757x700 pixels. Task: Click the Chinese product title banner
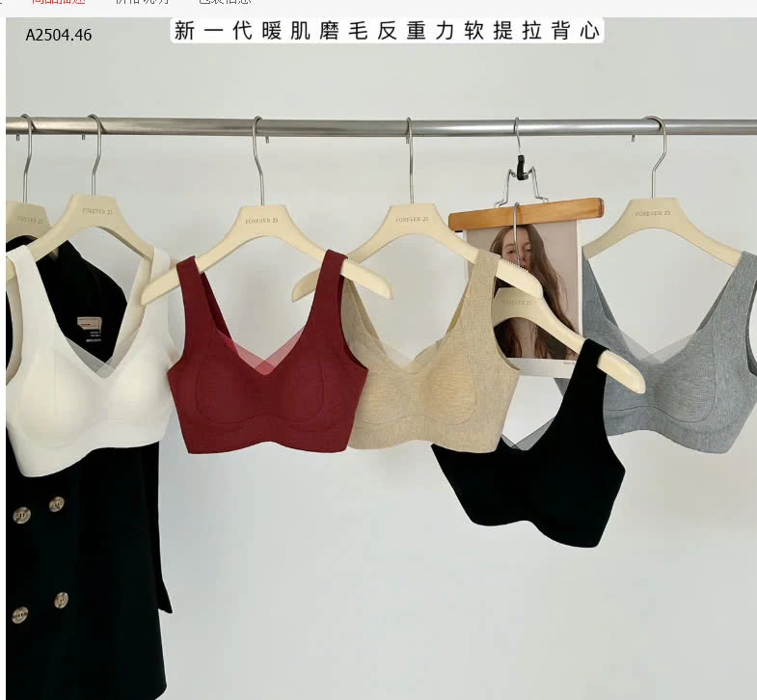click(388, 31)
